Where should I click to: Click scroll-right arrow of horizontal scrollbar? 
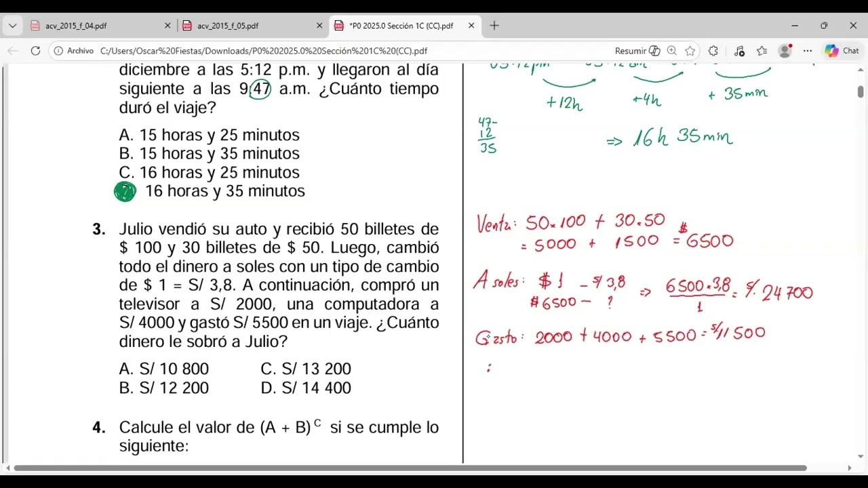(x=850, y=468)
